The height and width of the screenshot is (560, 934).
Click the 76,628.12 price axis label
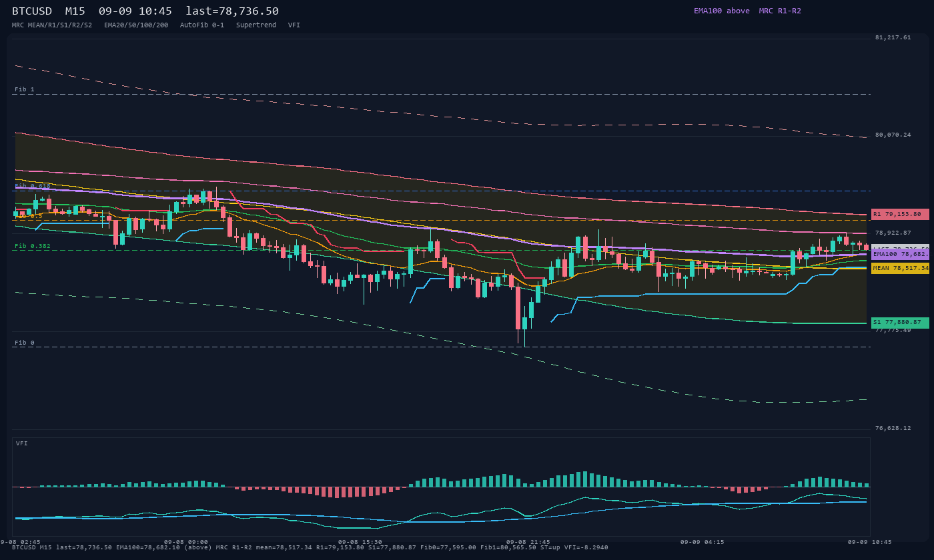click(x=893, y=428)
